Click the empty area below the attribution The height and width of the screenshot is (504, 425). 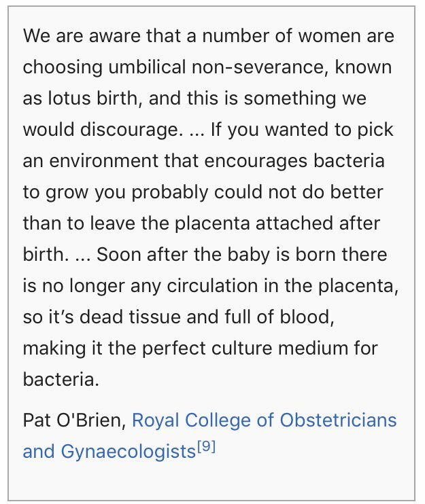pyautogui.click(x=212, y=480)
